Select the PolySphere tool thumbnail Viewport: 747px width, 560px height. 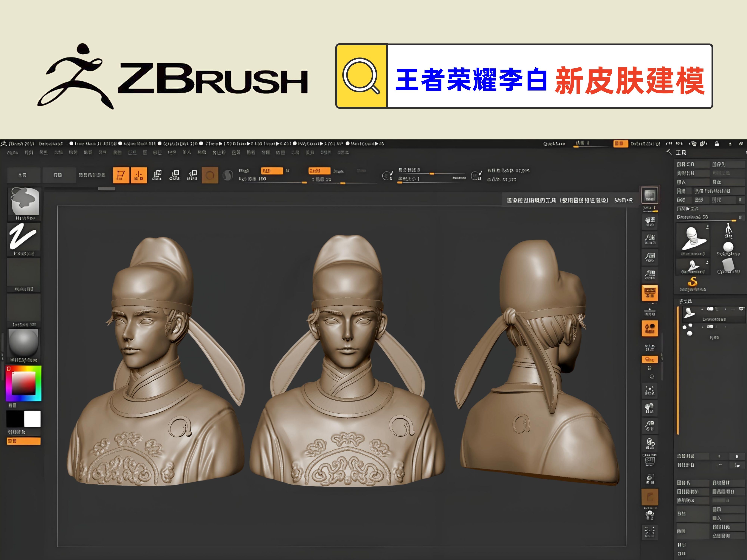pos(728,248)
